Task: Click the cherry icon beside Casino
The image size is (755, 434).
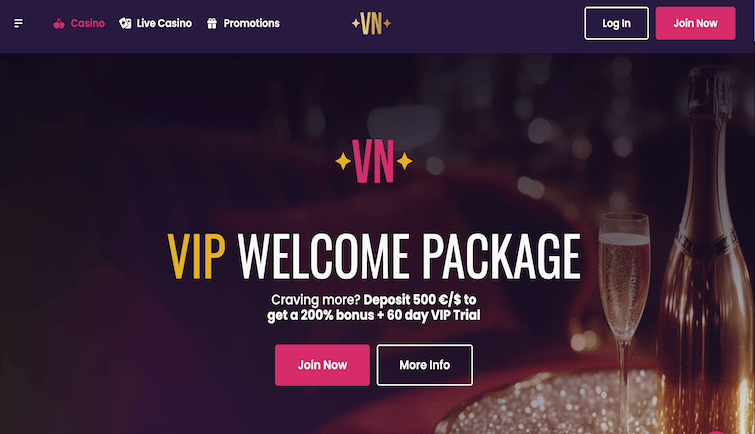Action: tap(59, 23)
